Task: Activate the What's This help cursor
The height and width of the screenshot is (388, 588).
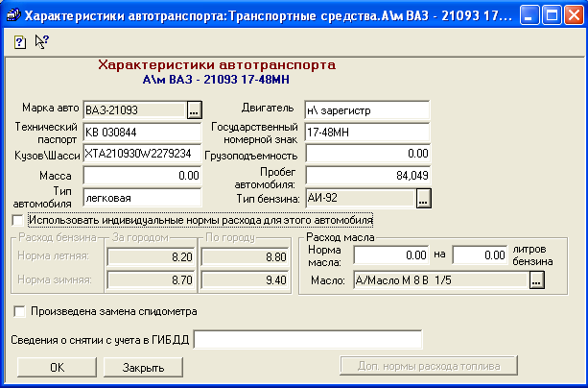Action: pos(41,41)
